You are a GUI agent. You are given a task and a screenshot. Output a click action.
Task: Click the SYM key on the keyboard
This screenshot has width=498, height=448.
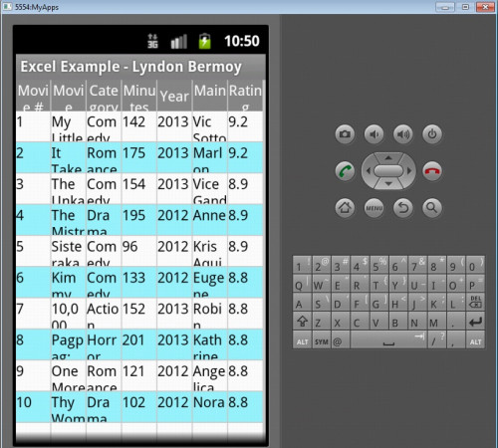pyautogui.click(x=321, y=340)
